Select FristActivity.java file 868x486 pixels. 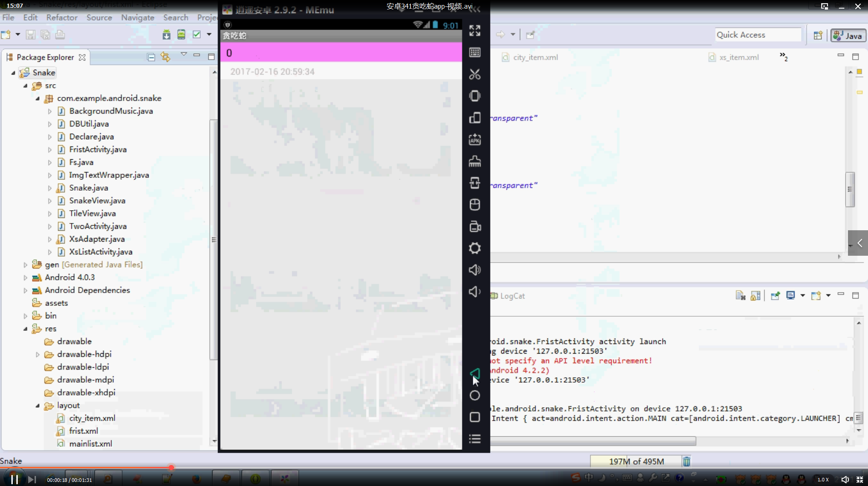pyautogui.click(x=98, y=150)
